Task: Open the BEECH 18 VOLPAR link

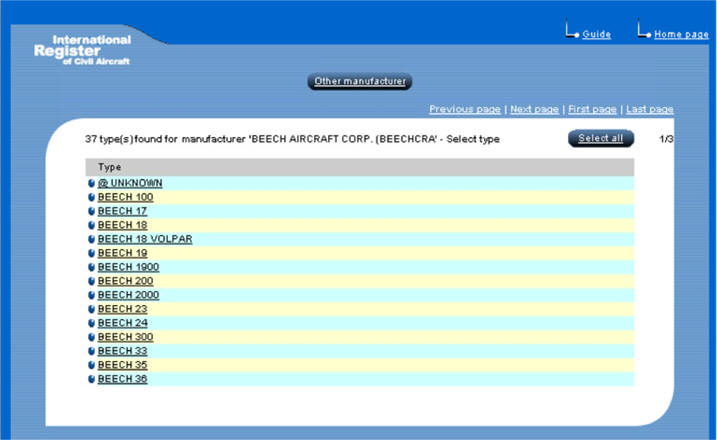Action: pos(145,239)
